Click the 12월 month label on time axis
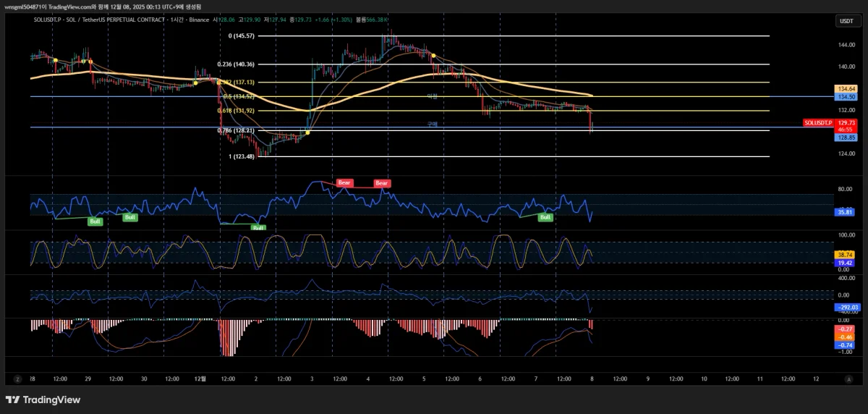868x414 pixels. tap(200, 379)
